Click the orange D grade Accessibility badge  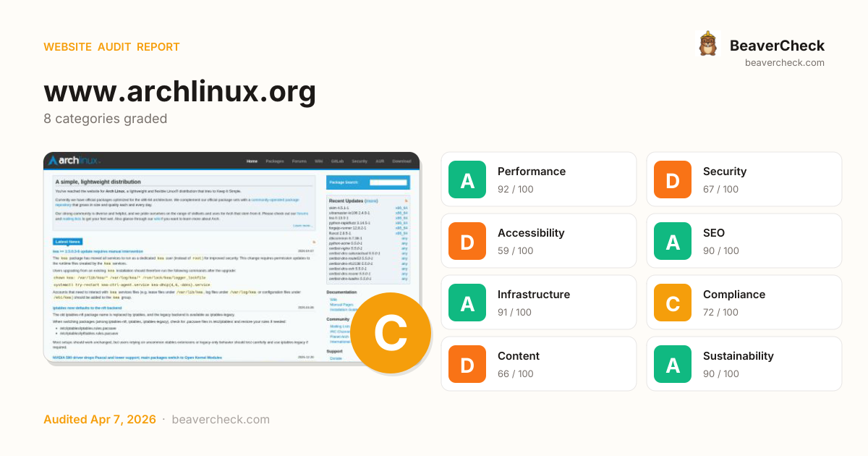pos(467,241)
